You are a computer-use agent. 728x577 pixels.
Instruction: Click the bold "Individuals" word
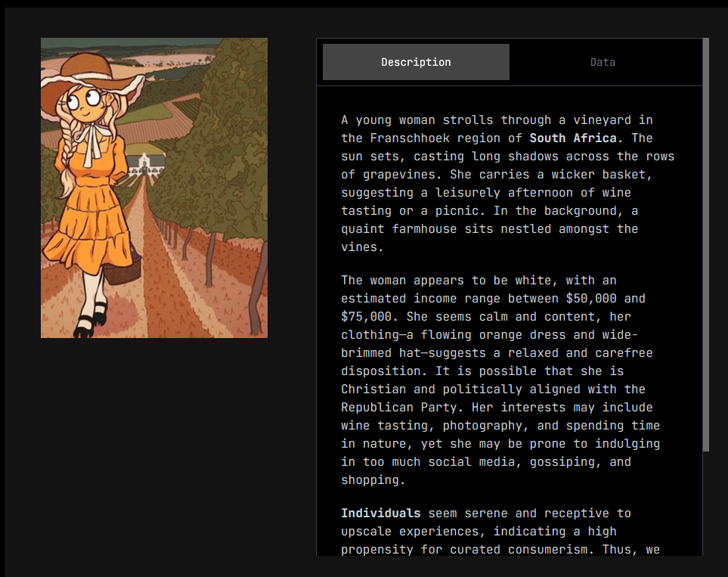coord(380,513)
